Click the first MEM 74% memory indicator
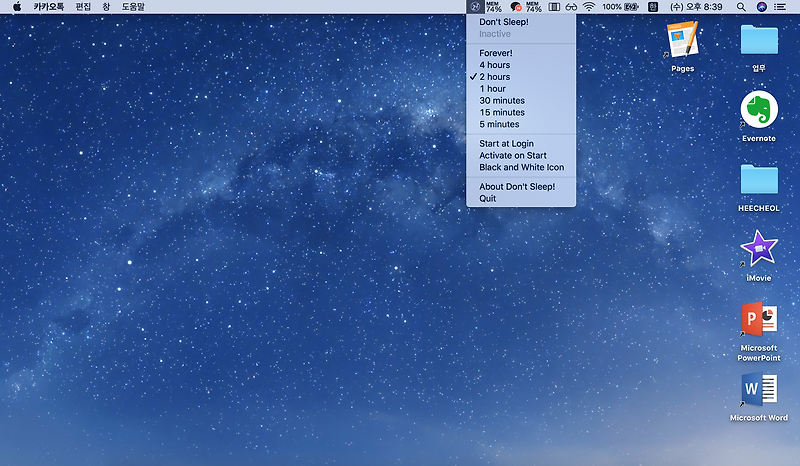The width and height of the screenshot is (800, 466). coord(493,7)
